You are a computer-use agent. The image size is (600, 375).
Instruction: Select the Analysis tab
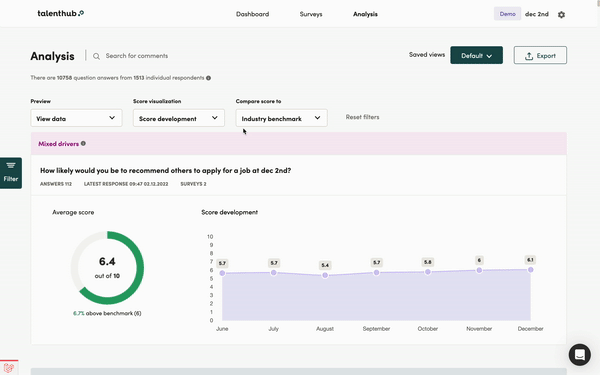click(365, 14)
